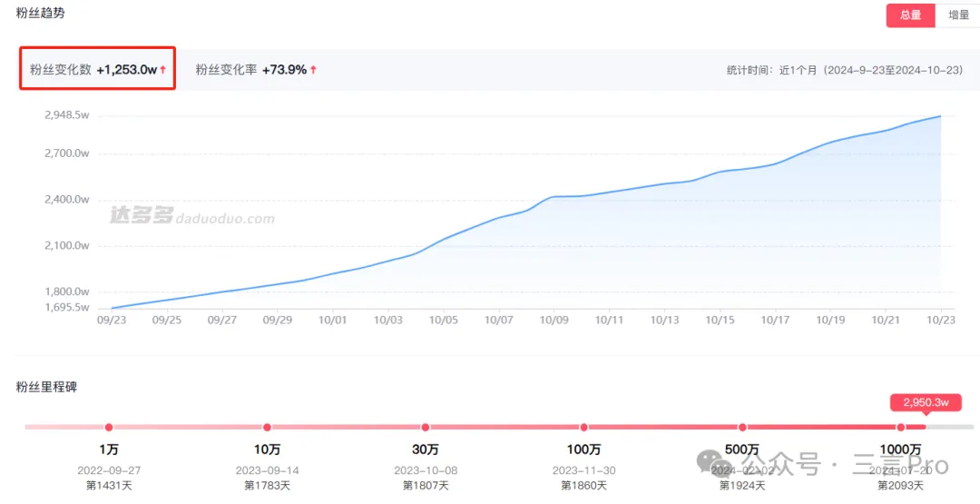Select the 1000万 milestone dot
Image resolution: width=980 pixels, height=504 pixels.
click(900, 427)
